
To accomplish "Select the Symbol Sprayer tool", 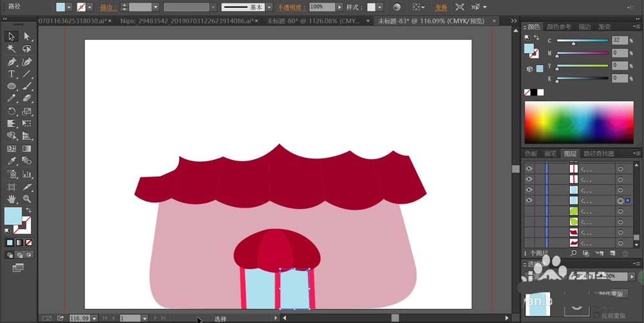I will tap(12, 174).
